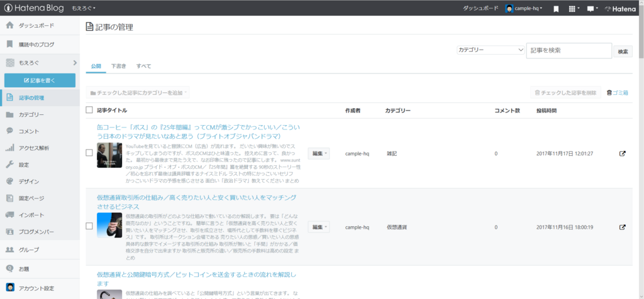
Task: Click the 記事を書く button
Action: 40,80
